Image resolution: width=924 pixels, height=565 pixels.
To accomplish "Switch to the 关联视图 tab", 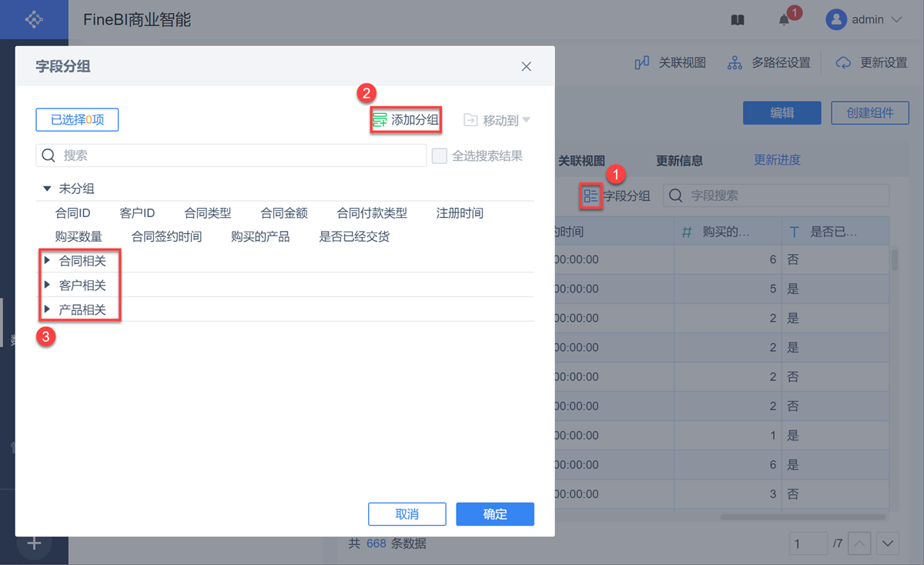I will click(x=581, y=161).
